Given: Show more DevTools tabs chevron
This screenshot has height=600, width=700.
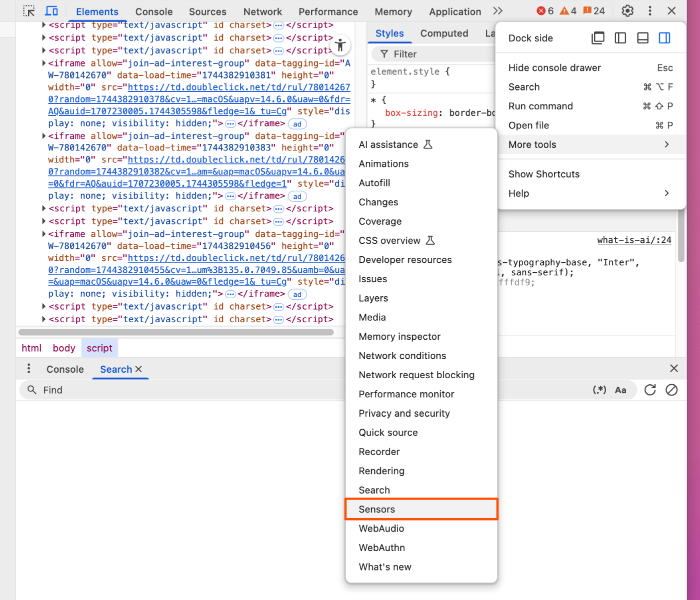Looking at the screenshot, I should tap(497, 11).
